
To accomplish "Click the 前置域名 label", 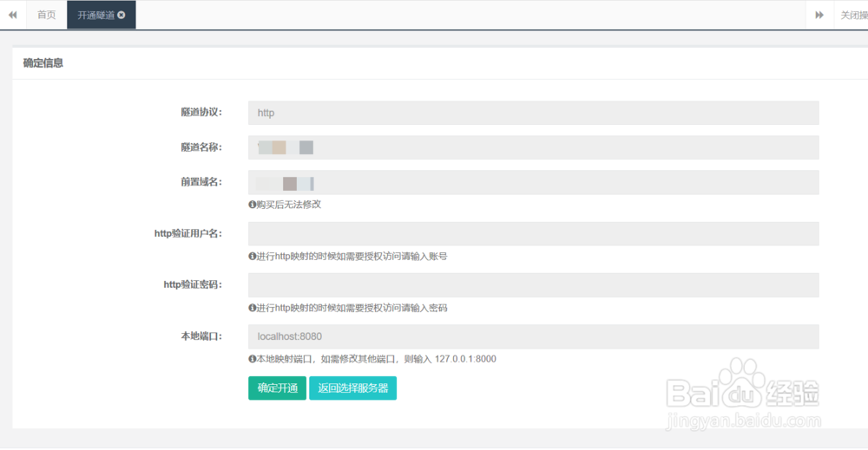I will (201, 182).
